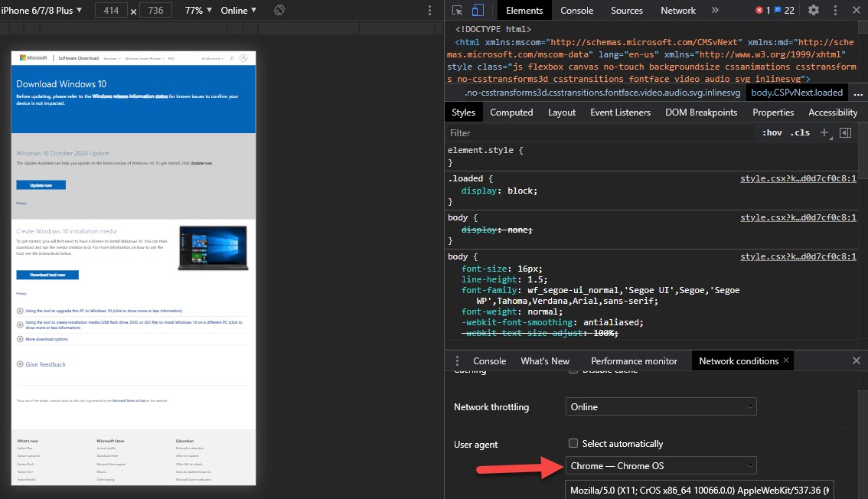Toggle the computed styles sidebar icon
Image resolution: width=868 pixels, height=499 pixels.
tap(845, 132)
